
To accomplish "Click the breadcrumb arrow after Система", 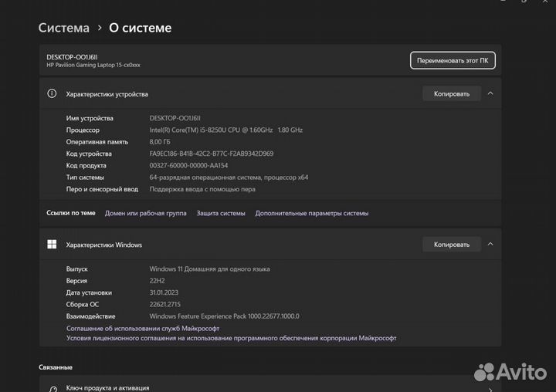I will tap(100, 28).
